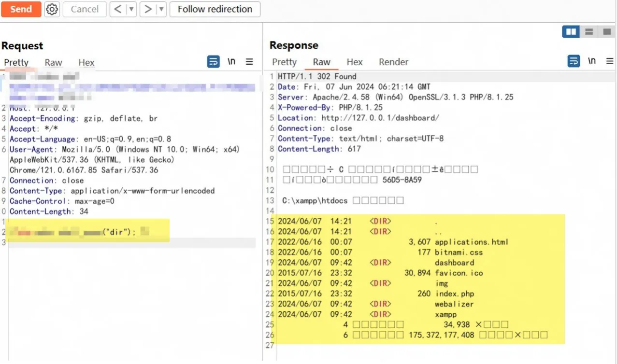This screenshot has height=364, width=617.
Task: Click the xampp directory entry
Action: [x=445, y=314]
